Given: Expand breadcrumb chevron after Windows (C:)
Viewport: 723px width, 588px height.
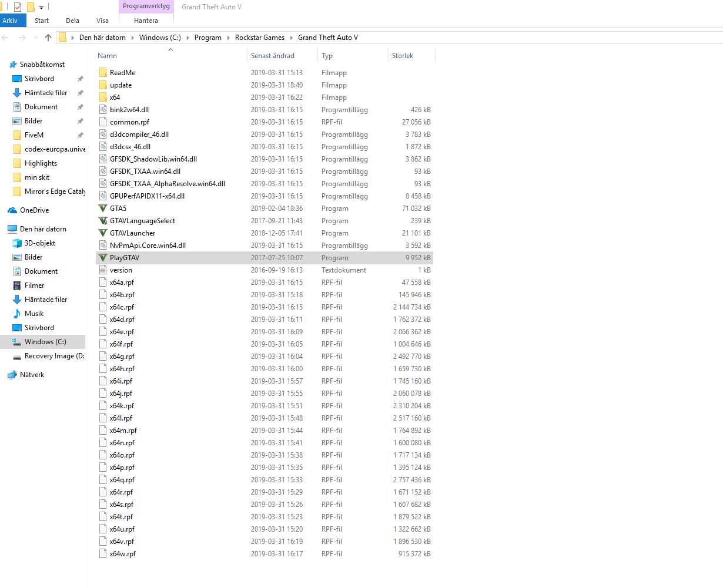Looking at the screenshot, I should [x=188, y=38].
